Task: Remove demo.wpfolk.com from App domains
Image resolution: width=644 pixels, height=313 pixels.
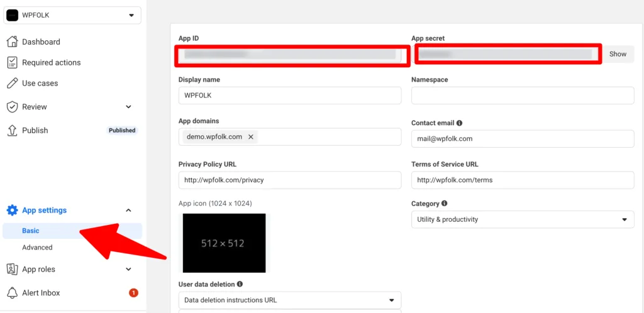Action: click(x=251, y=137)
